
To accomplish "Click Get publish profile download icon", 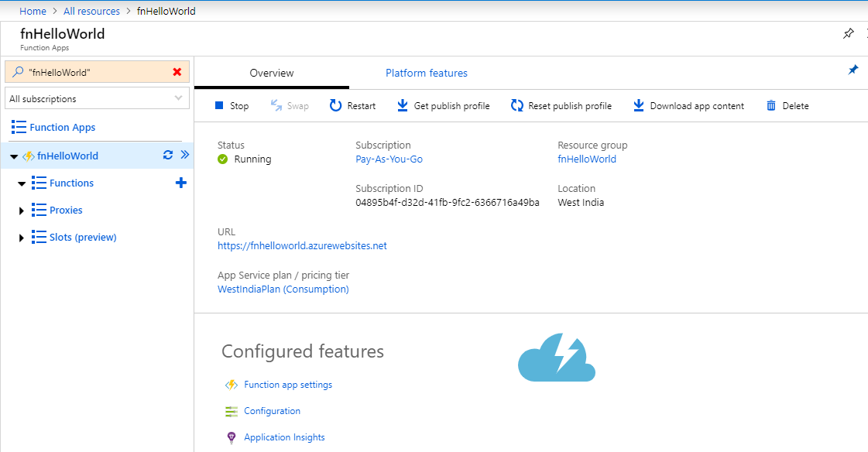I will point(403,106).
